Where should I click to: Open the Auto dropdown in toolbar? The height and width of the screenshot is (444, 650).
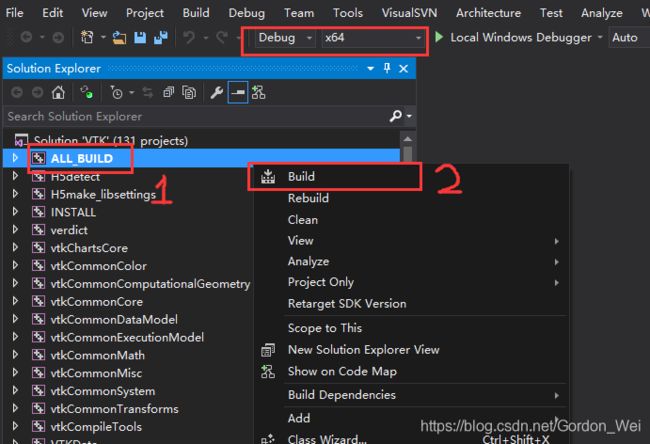click(628, 38)
